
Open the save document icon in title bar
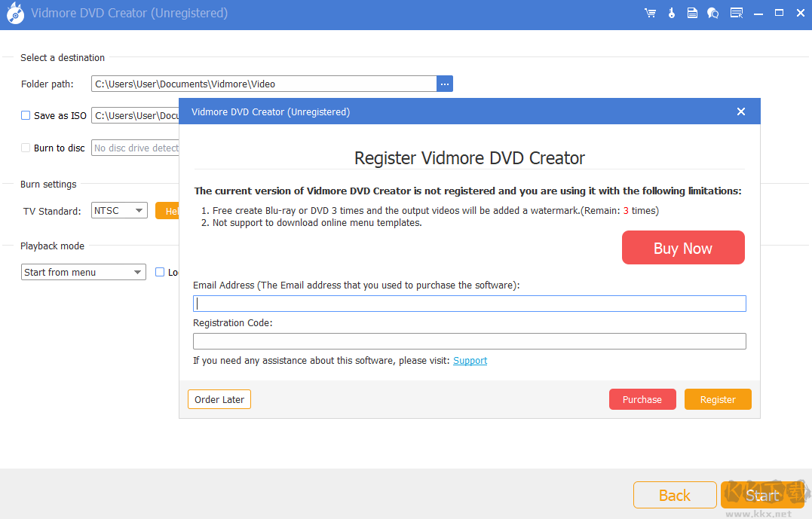click(x=692, y=13)
